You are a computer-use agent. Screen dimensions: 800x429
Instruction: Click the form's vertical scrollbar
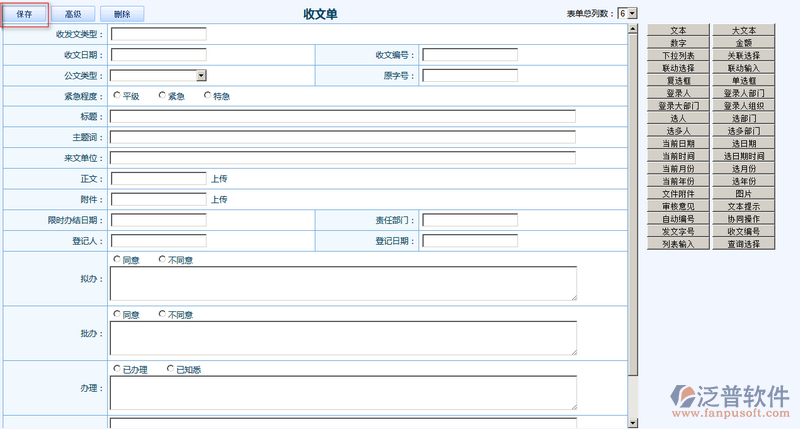point(632,200)
